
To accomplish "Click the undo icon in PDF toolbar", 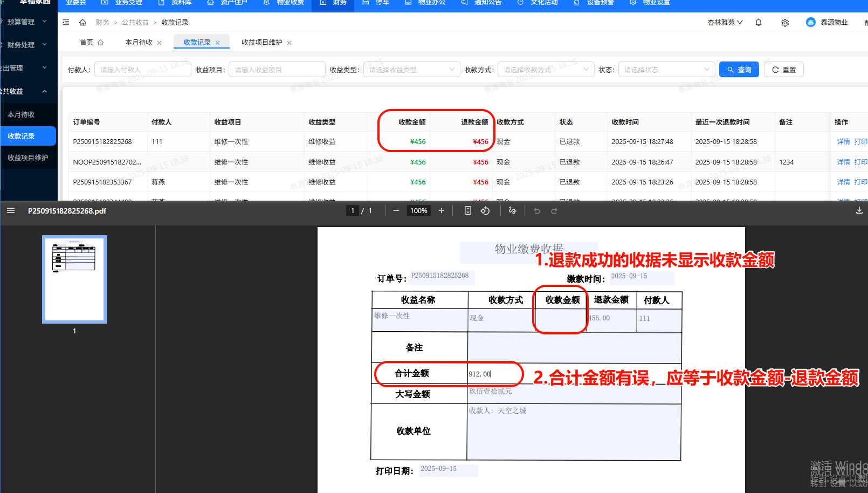I will (536, 210).
